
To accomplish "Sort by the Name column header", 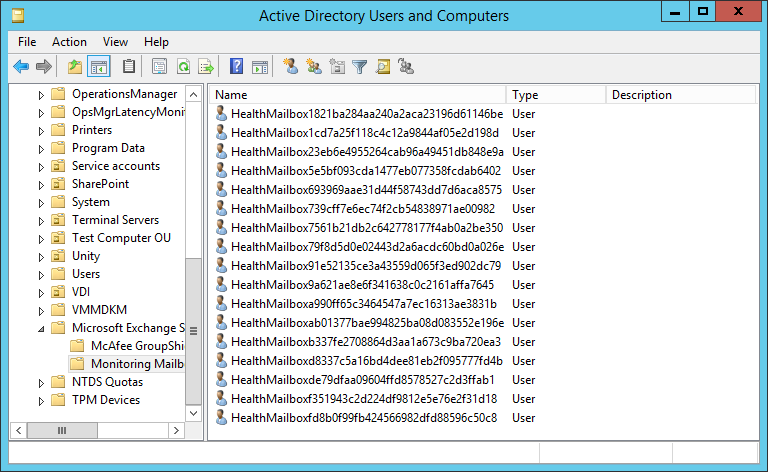I will tap(358, 95).
